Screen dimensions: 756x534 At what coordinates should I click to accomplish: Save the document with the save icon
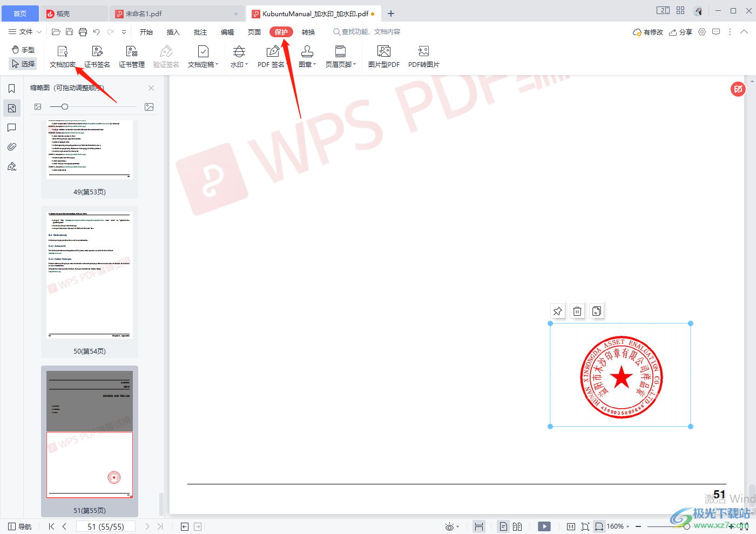coord(69,32)
